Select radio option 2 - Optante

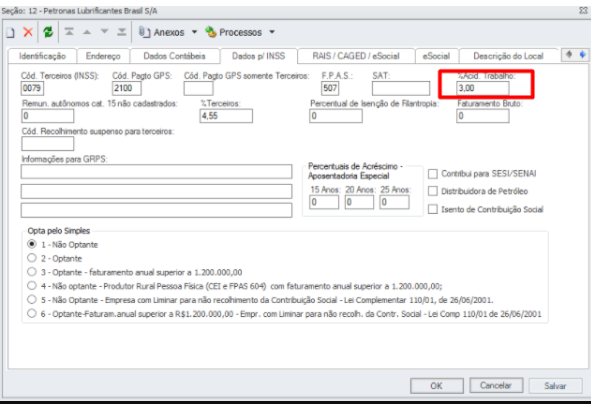[32, 258]
